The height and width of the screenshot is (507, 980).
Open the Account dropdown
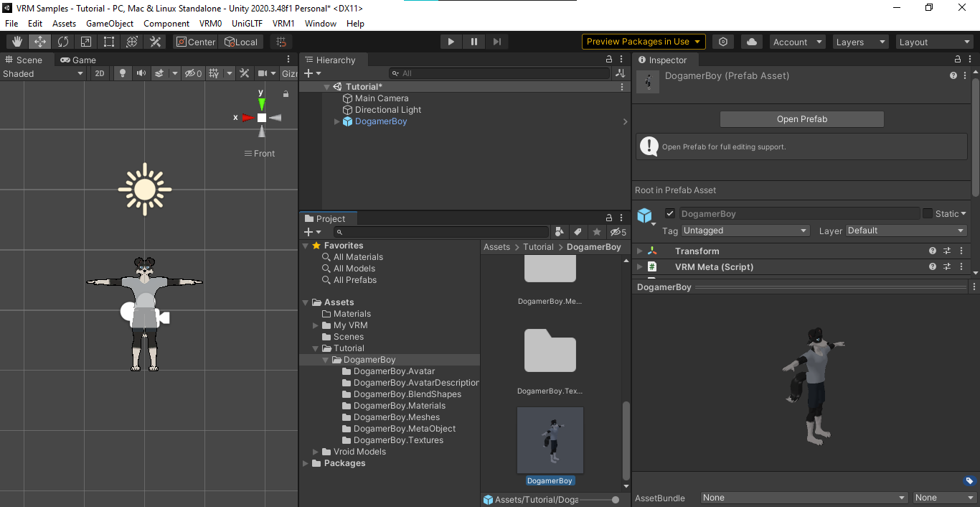(797, 42)
